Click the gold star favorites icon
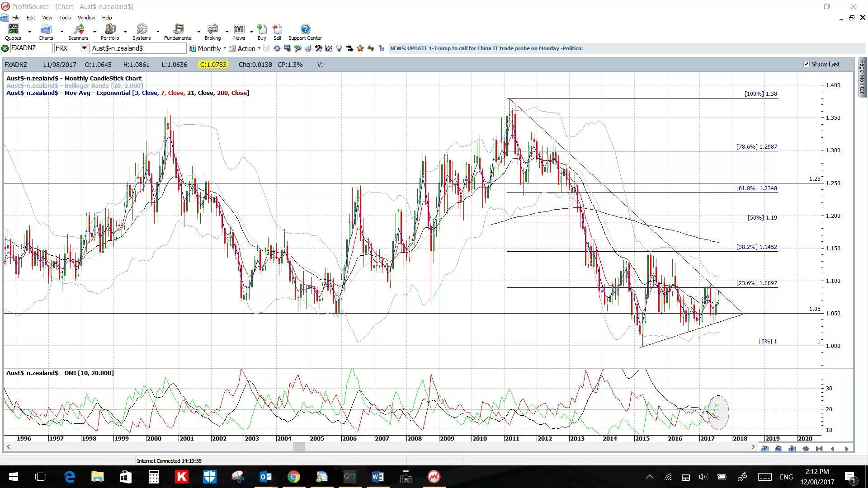Screen dimensions: 868x488 [x=360, y=48]
